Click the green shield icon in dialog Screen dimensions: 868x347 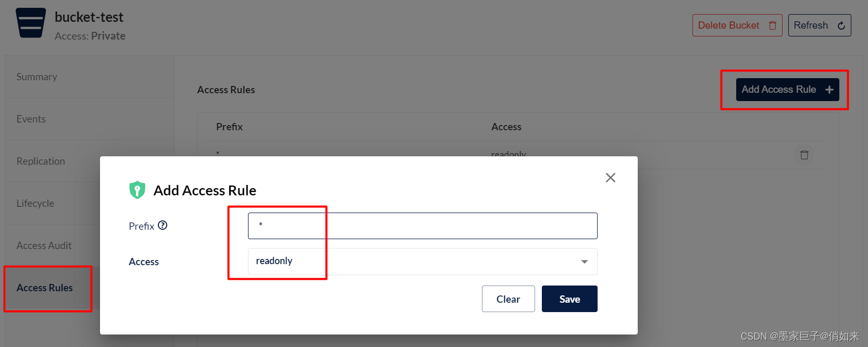pyautogui.click(x=137, y=190)
